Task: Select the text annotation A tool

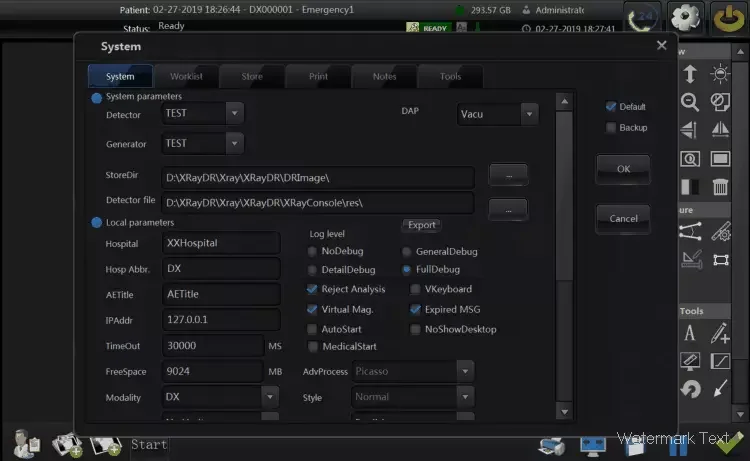Action: (x=689, y=334)
